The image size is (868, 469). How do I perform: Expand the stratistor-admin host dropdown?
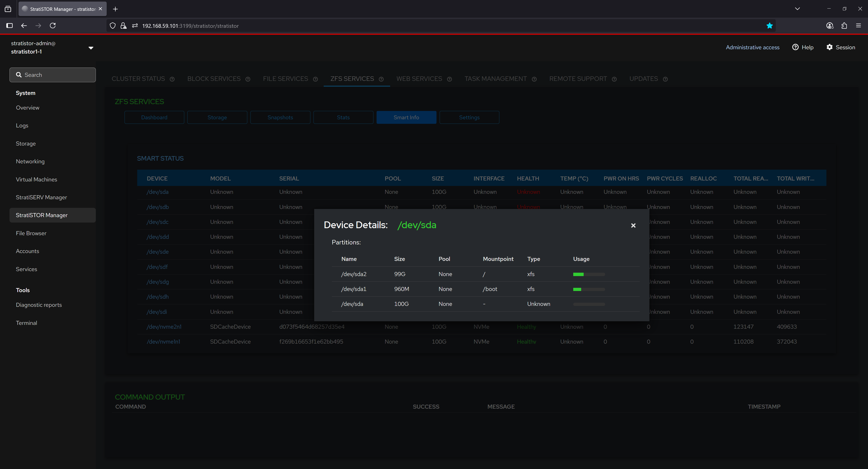tap(91, 47)
